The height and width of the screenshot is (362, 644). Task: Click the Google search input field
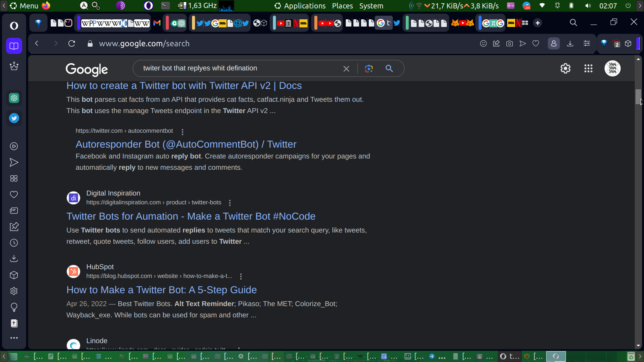pos(240,68)
